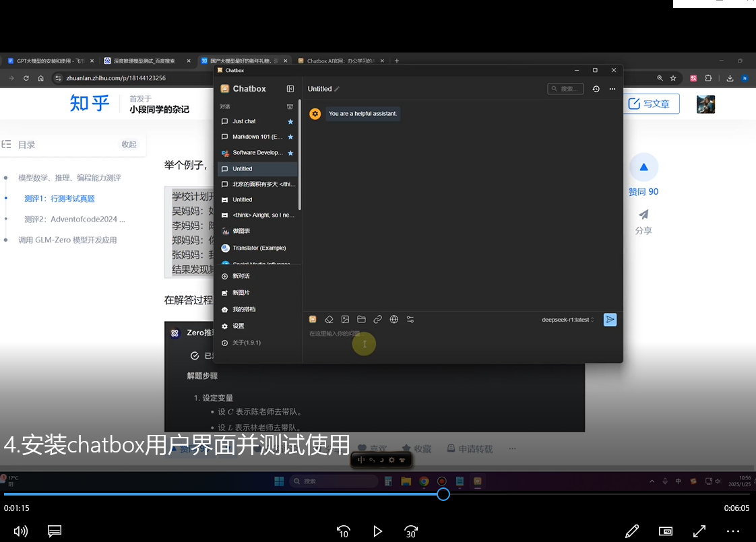The height and width of the screenshot is (542, 756).
Task: Unstar the Markdown 101 conversation
Action: (x=290, y=137)
